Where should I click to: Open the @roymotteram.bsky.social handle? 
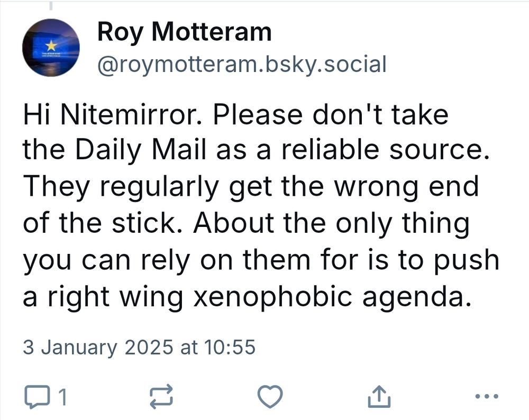click(241, 63)
